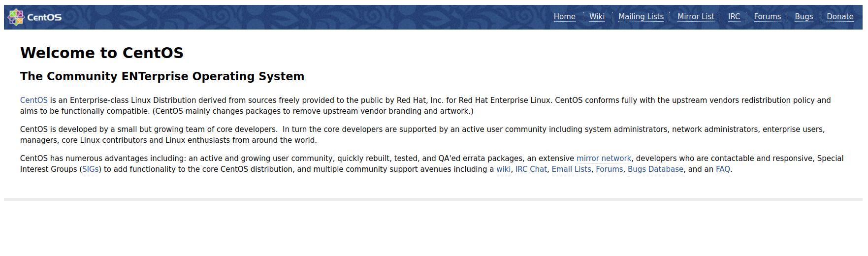Visit Forums from the top menu
Screen dimensions: 868x256
[767, 17]
